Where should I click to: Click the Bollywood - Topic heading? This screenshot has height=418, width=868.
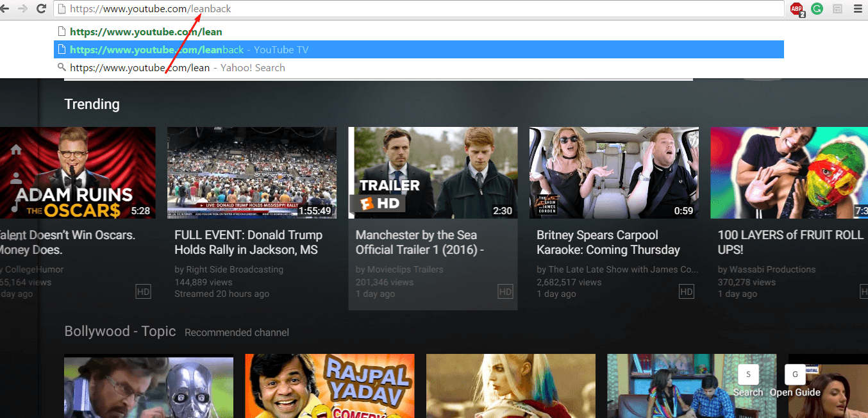[120, 331]
